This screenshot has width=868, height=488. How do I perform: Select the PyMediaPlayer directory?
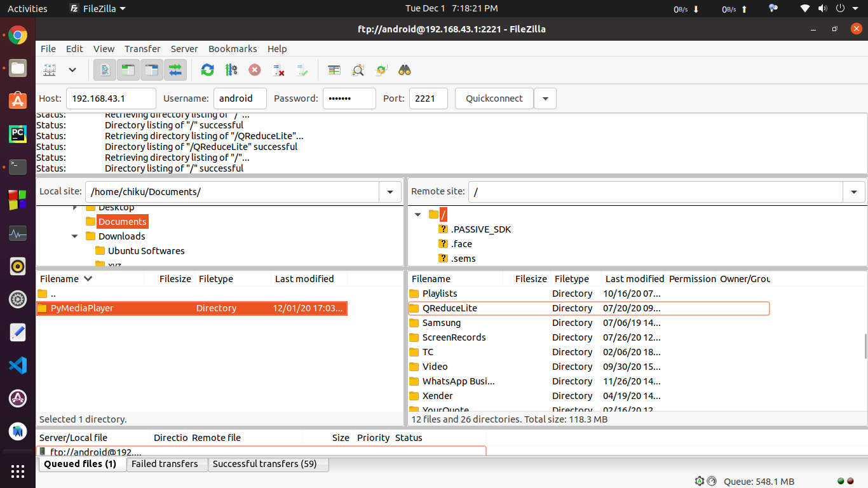pos(82,308)
